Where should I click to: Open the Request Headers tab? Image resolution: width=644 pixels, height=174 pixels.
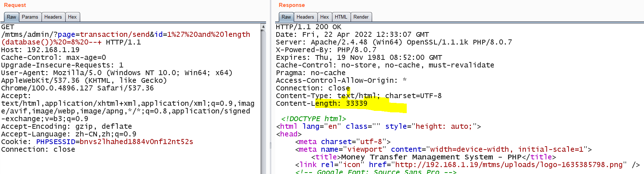pyautogui.click(x=53, y=17)
